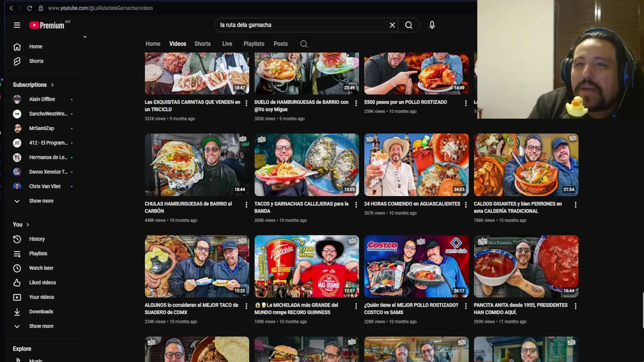Click the Explore section heading
The height and width of the screenshot is (362, 644).
point(22,349)
